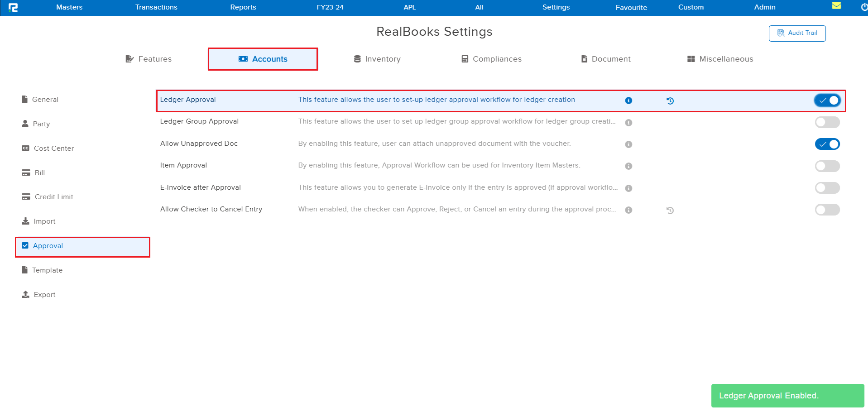The image size is (868, 412).
Task: Click the RealBooks logo icon
Action: (x=13, y=7)
